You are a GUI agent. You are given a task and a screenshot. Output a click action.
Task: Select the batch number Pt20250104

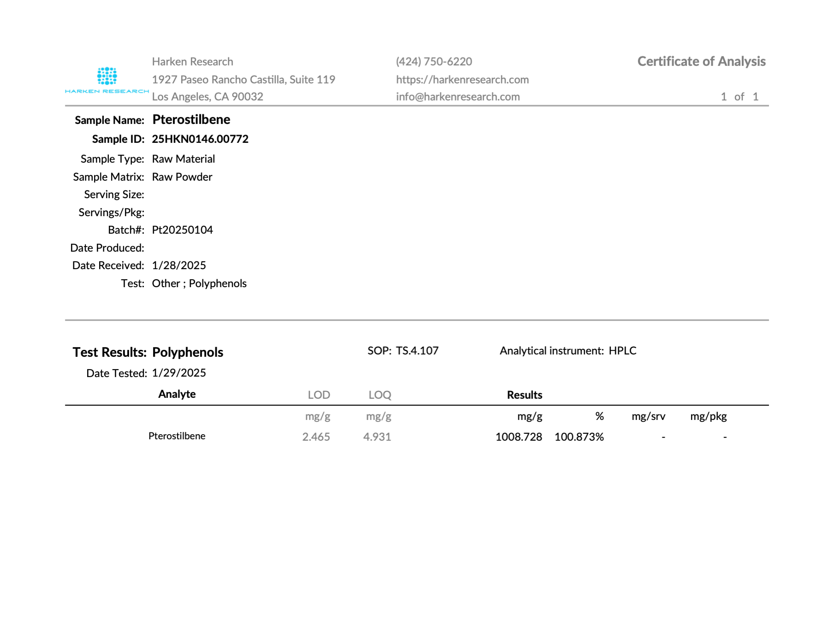[183, 230]
